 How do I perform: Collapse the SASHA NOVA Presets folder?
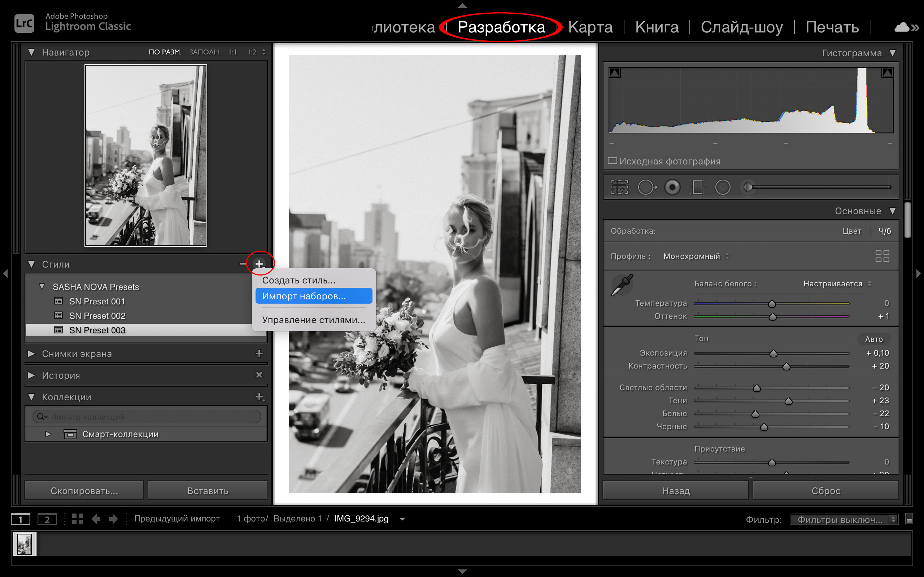click(x=42, y=287)
